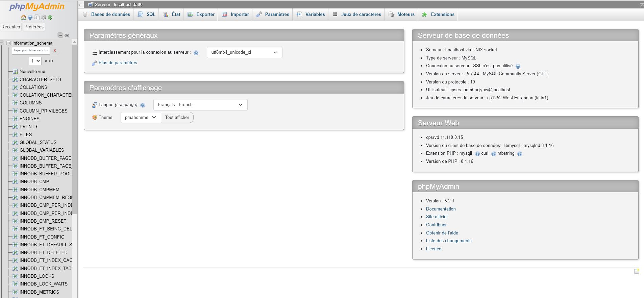
Task: Open Plus de paramètres link
Action: tap(118, 63)
